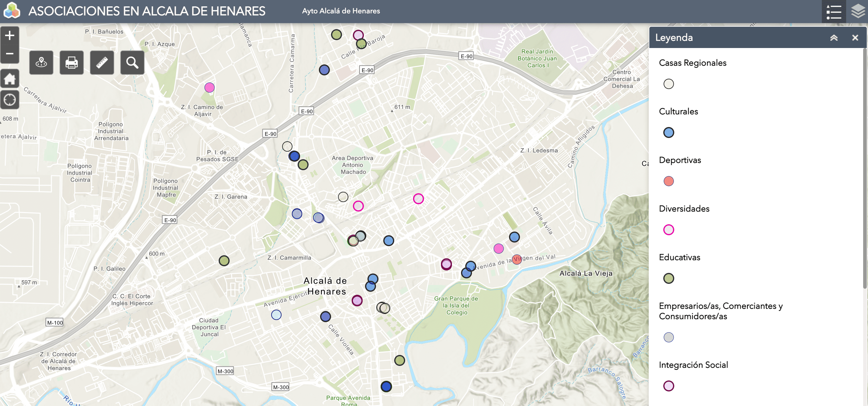
Task: Click the Leyenda panel scrollbar
Action: pos(864,169)
